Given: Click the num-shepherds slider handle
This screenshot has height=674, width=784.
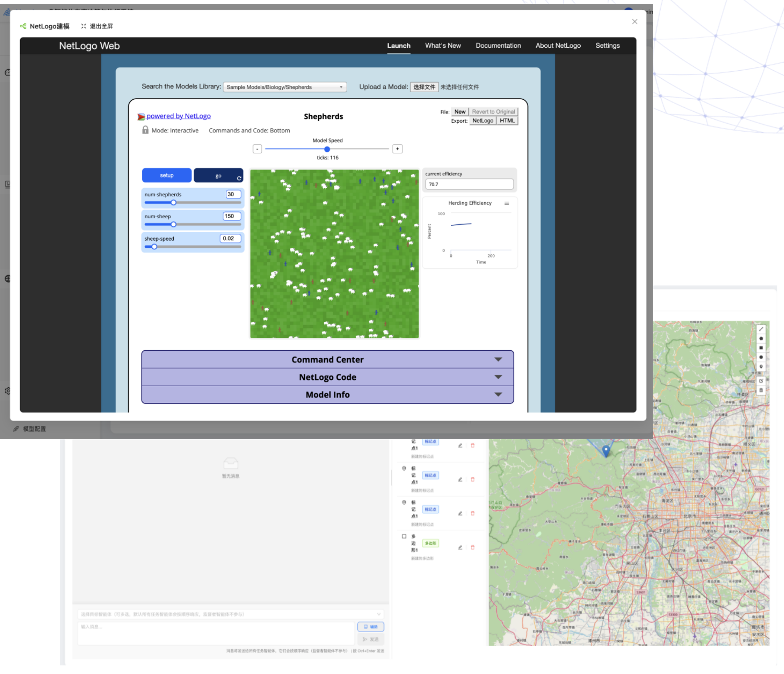Looking at the screenshot, I should [174, 203].
